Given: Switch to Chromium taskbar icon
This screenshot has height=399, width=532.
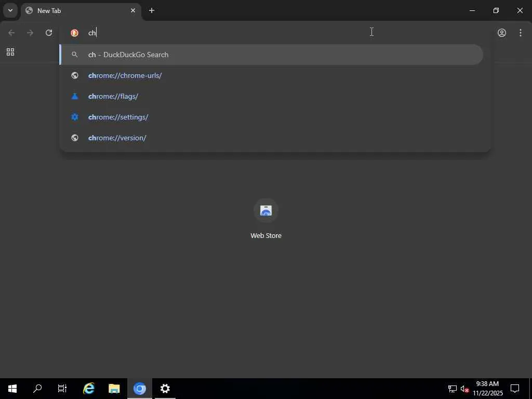Looking at the screenshot, I should coord(139,389).
